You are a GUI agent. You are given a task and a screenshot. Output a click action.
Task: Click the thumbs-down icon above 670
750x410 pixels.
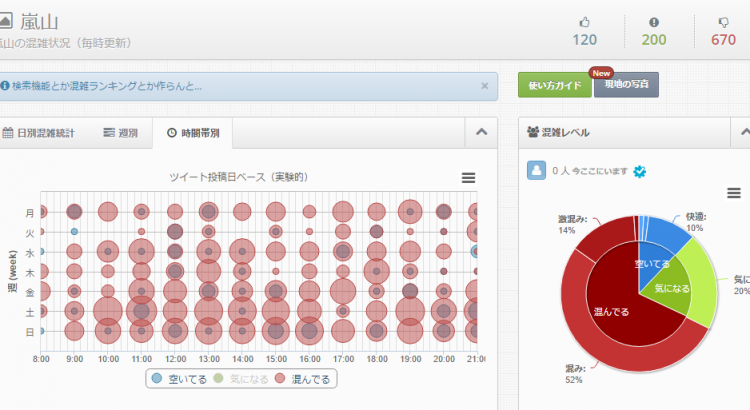point(724,22)
